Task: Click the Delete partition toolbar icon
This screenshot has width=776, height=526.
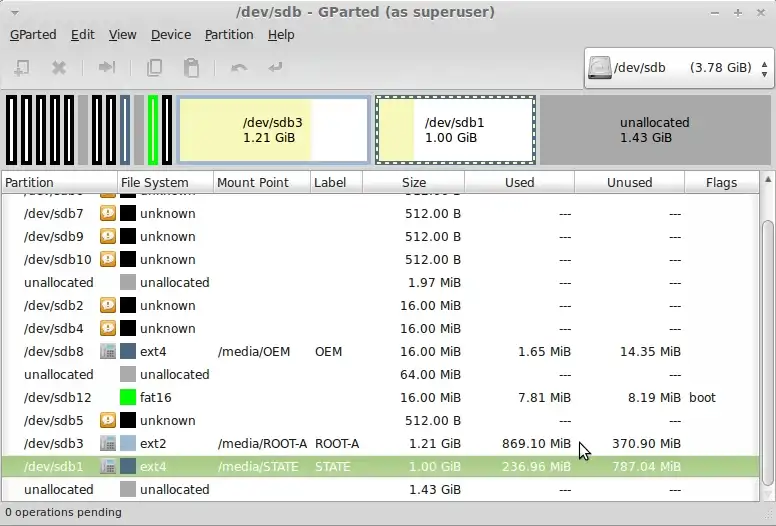Action: 59,68
